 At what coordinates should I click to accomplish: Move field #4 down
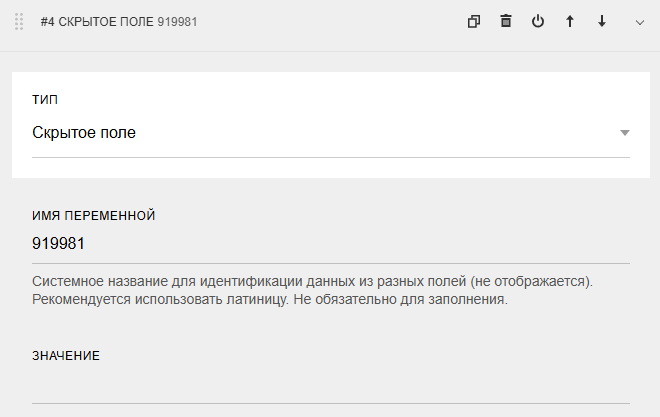point(602,21)
